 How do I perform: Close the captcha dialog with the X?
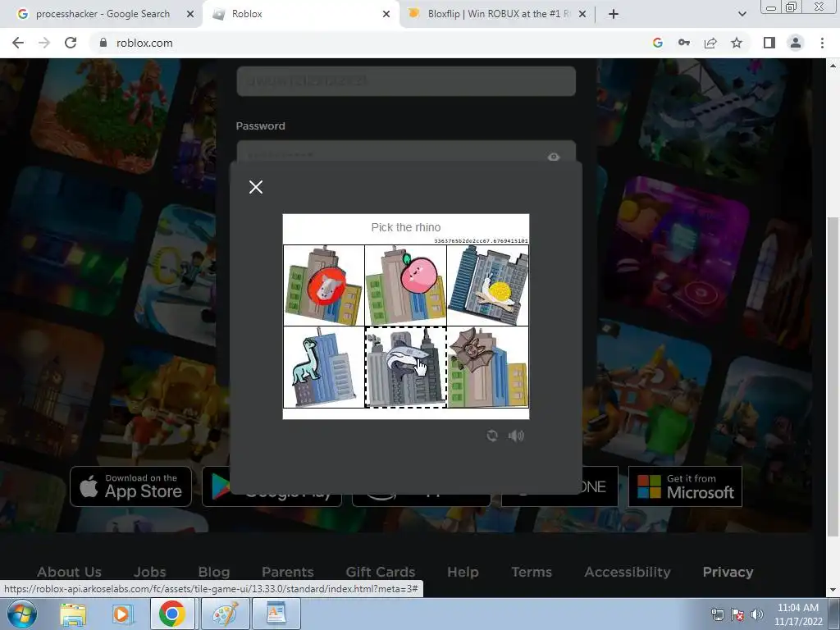pyautogui.click(x=256, y=187)
